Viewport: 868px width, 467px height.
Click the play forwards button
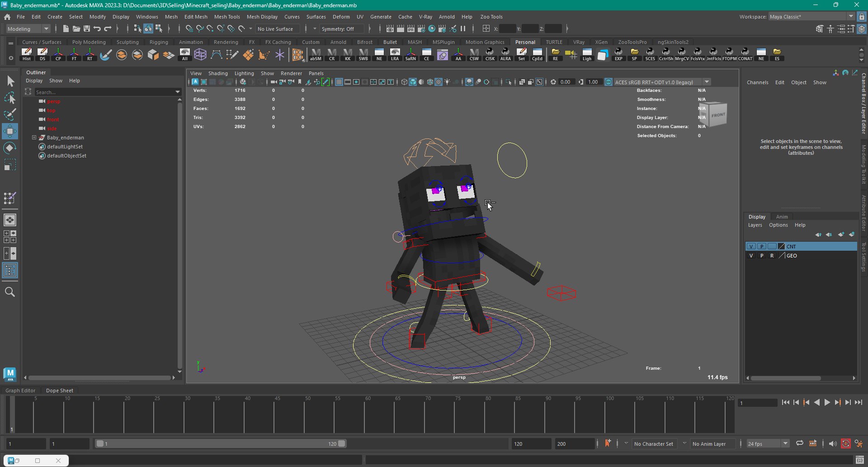click(827, 402)
